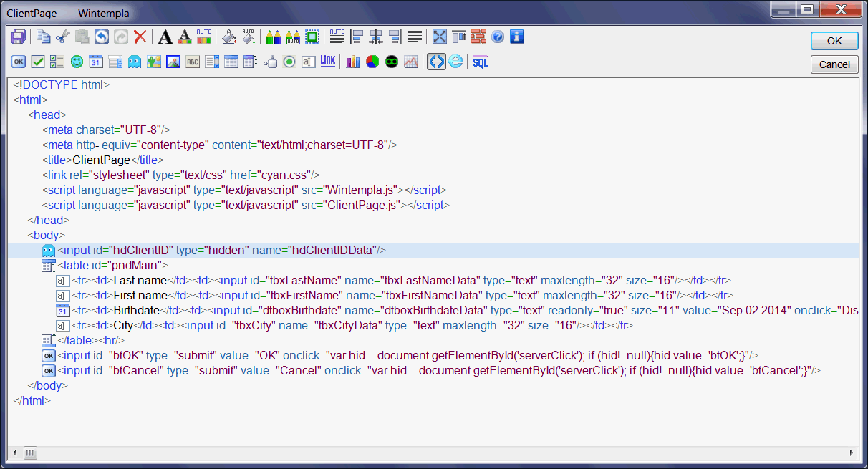Undo the last change
The height and width of the screenshot is (469, 868).
click(x=102, y=37)
